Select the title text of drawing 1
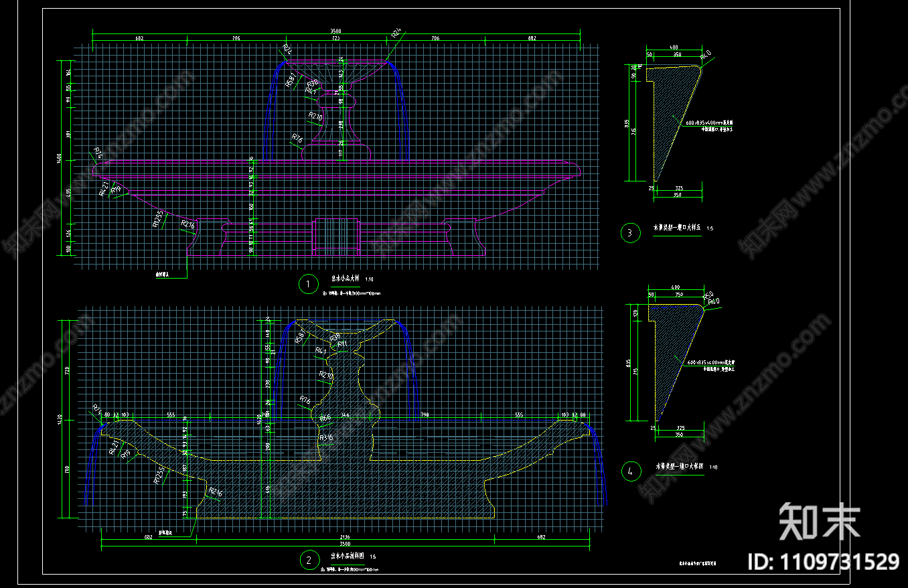Screen dimensions: 908x588 [346, 279]
